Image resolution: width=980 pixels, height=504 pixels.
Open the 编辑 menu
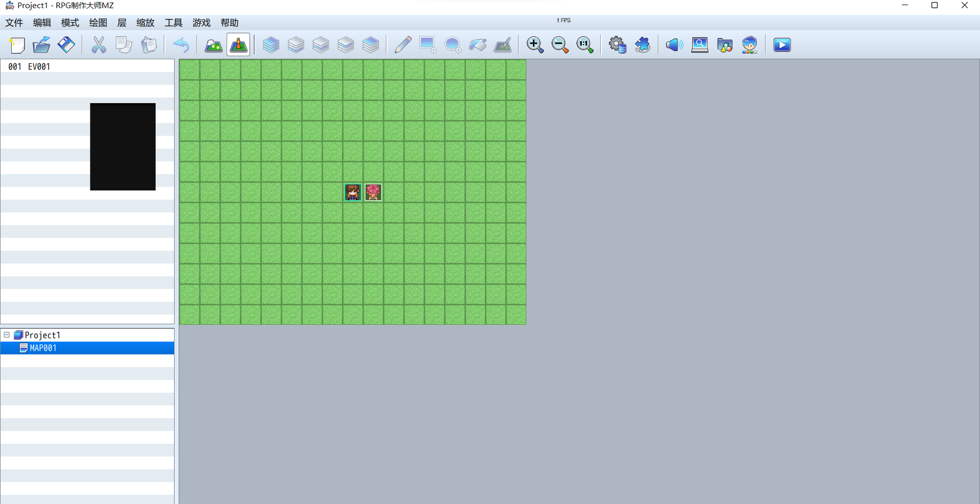(x=42, y=22)
